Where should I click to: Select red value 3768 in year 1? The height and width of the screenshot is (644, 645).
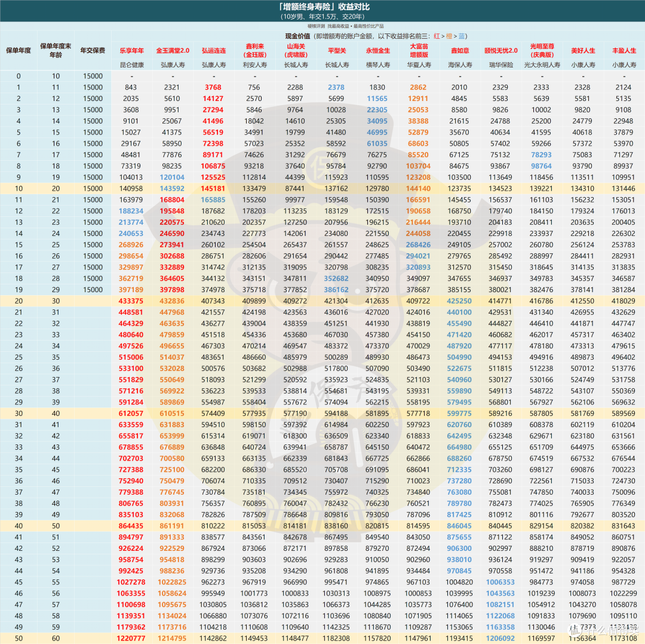click(x=213, y=87)
